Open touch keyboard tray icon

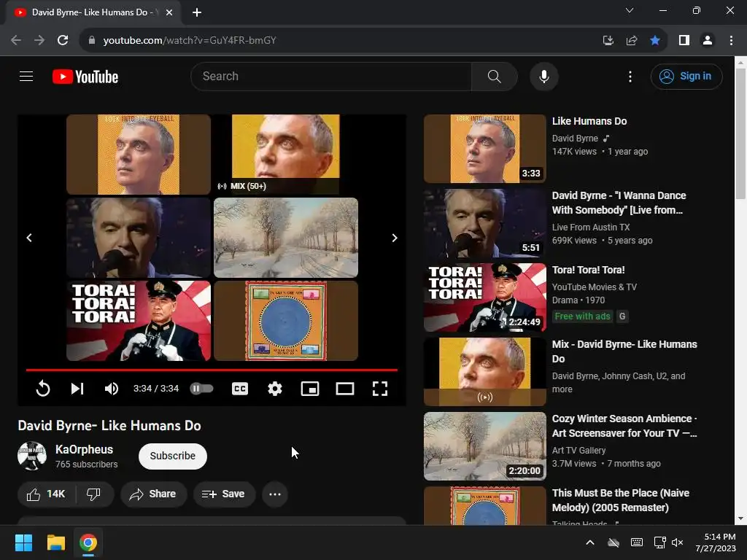(x=636, y=542)
